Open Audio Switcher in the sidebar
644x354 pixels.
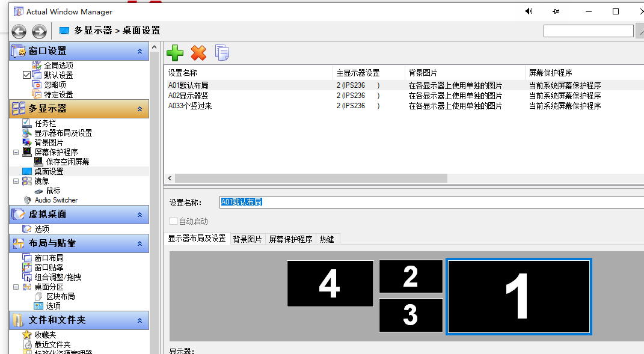click(55, 200)
